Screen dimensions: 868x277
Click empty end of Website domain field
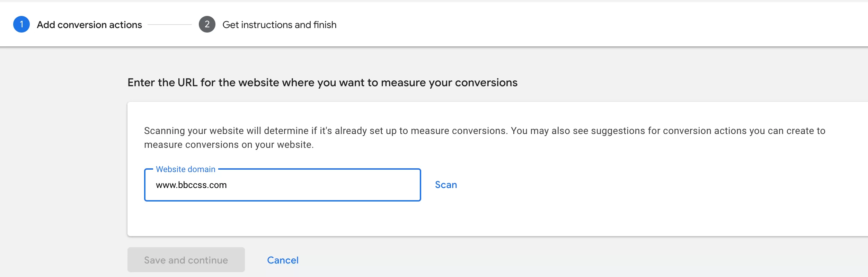coord(346,185)
